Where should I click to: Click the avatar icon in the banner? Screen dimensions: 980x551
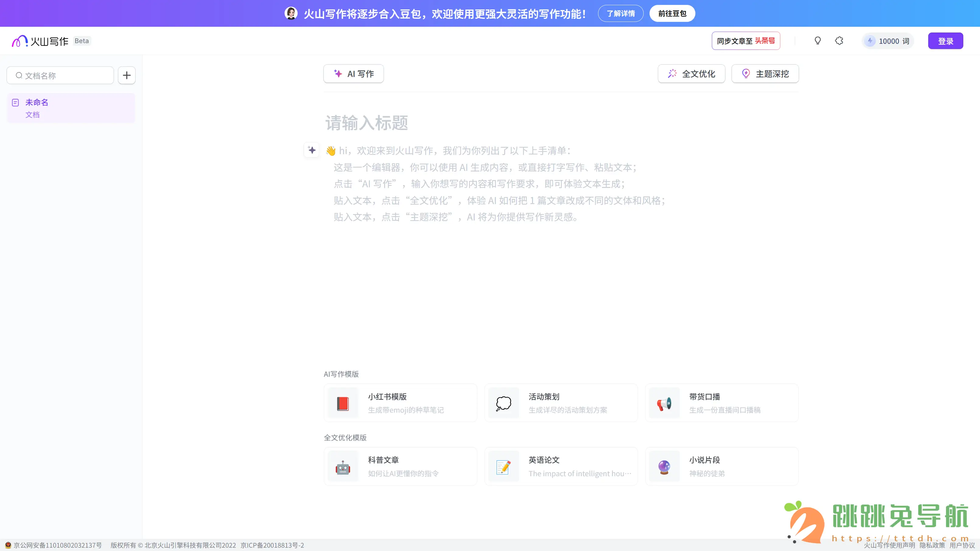(291, 13)
